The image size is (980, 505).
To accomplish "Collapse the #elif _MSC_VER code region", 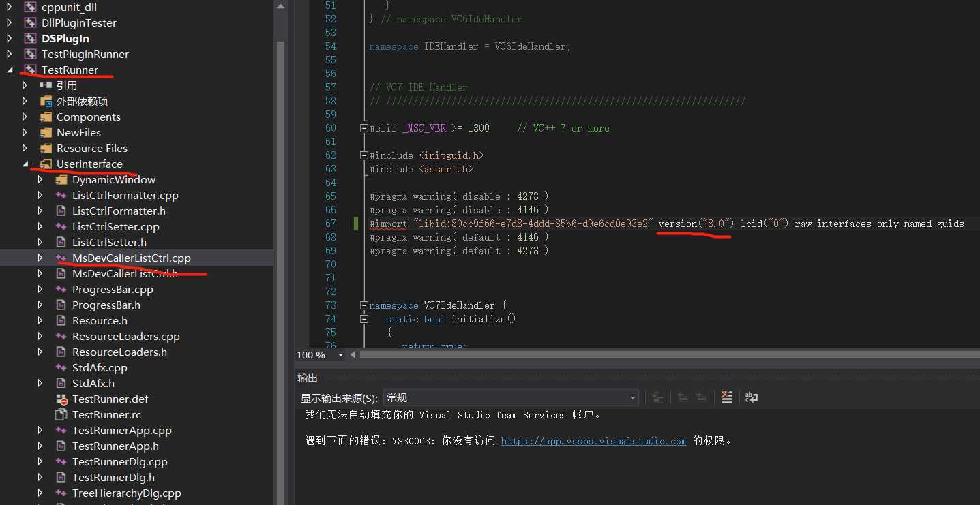I will pos(364,128).
